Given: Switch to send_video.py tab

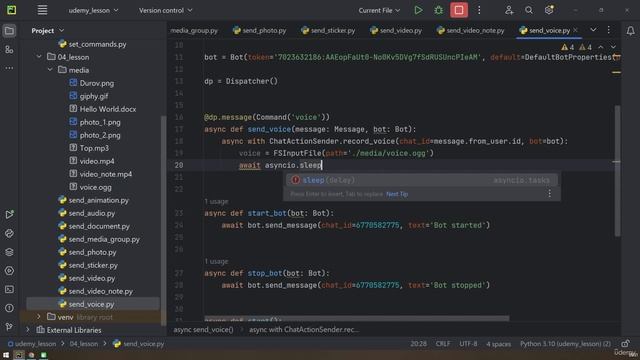Looking at the screenshot, I should point(396,30).
